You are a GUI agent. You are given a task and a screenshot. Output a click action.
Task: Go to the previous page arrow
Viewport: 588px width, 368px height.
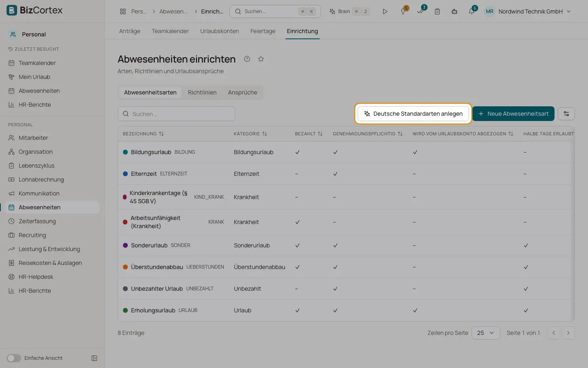pyautogui.click(x=554, y=333)
